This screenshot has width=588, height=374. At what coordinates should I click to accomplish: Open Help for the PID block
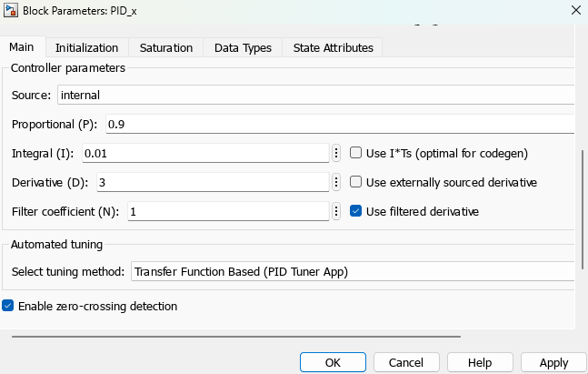click(x=480, y=362)
